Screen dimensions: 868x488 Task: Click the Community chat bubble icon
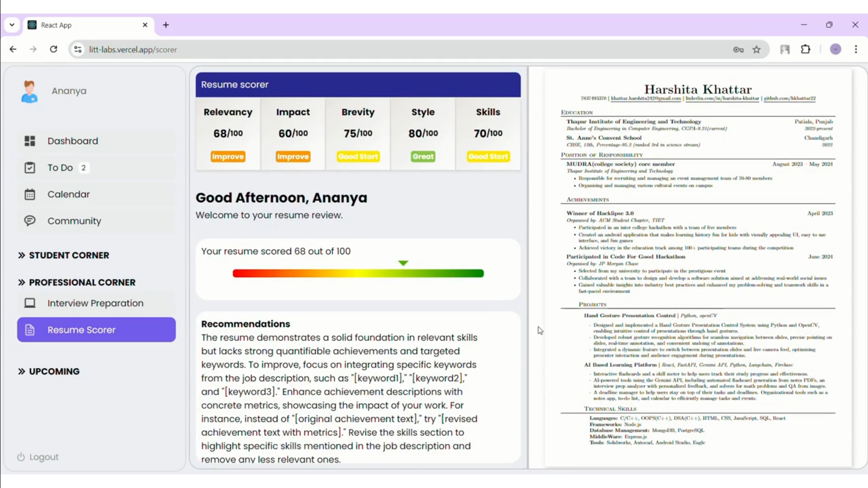[x=30, y=221]
